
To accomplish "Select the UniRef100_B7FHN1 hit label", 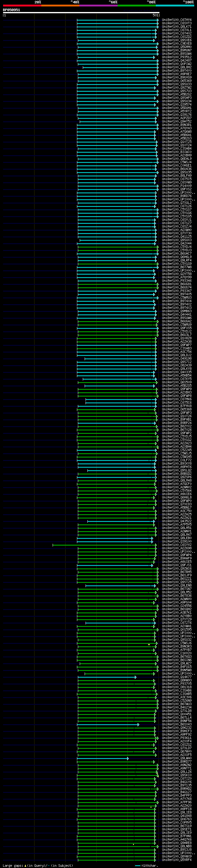I will (x=176, y=836).
